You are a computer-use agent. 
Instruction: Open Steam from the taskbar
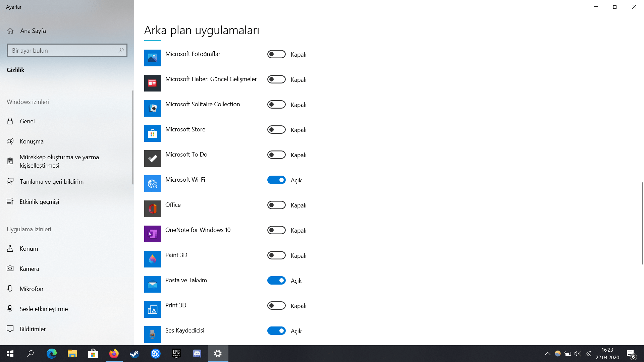(135, 354)
